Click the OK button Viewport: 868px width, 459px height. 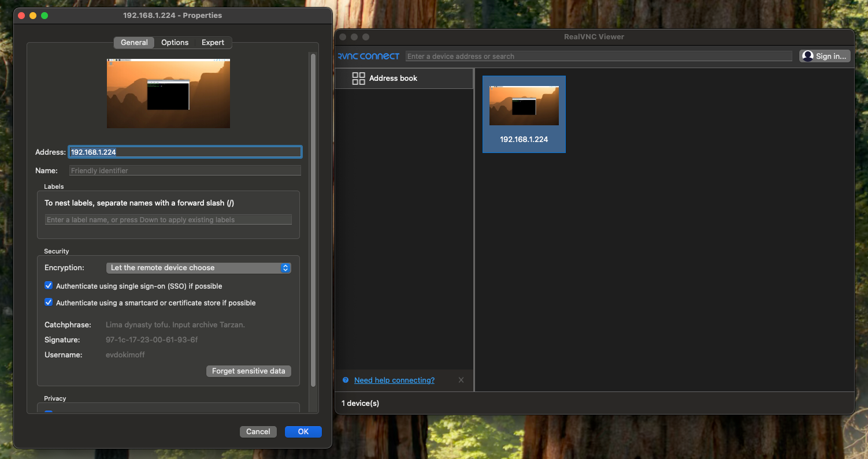click(x=303, y=431)
